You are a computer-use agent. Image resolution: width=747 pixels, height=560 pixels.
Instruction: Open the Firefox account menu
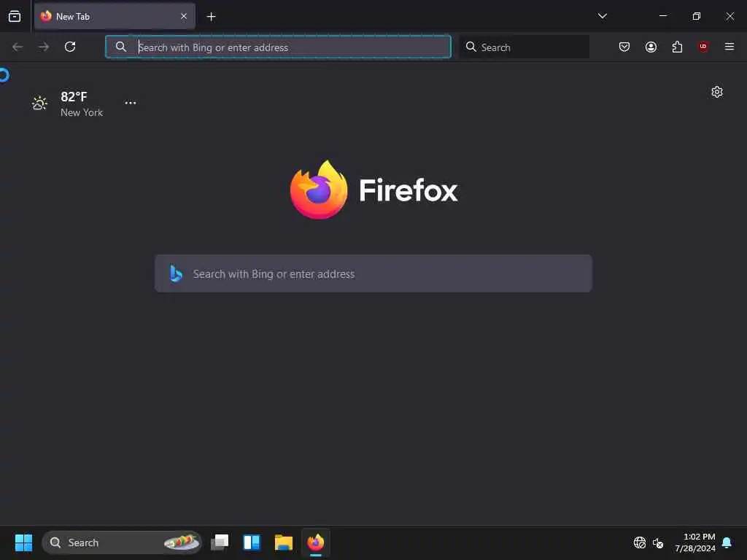[651, 47]
